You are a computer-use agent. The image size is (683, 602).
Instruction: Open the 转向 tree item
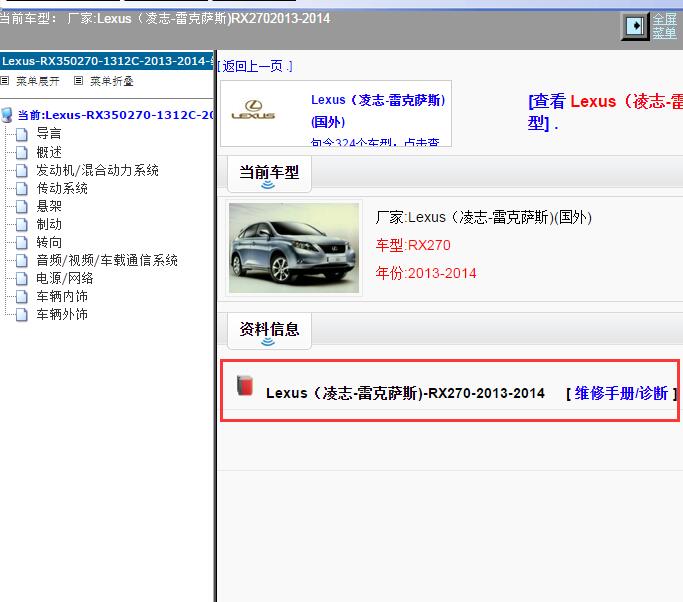49,242
